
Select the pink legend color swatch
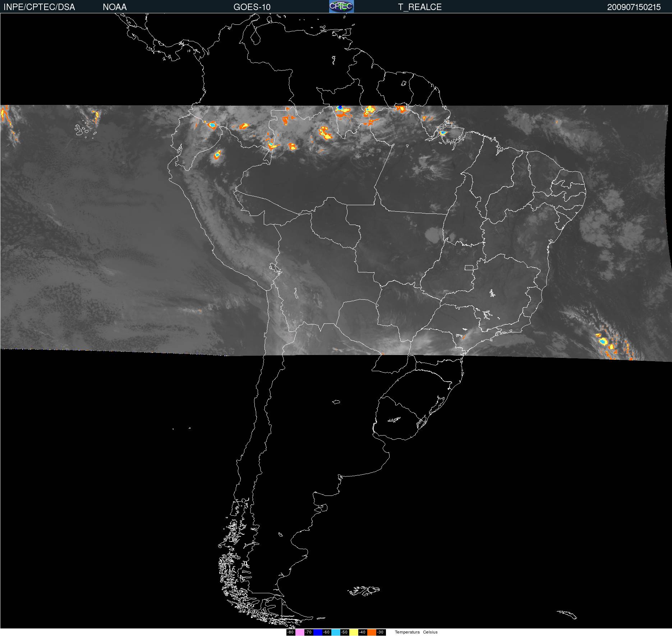[300, 632]
